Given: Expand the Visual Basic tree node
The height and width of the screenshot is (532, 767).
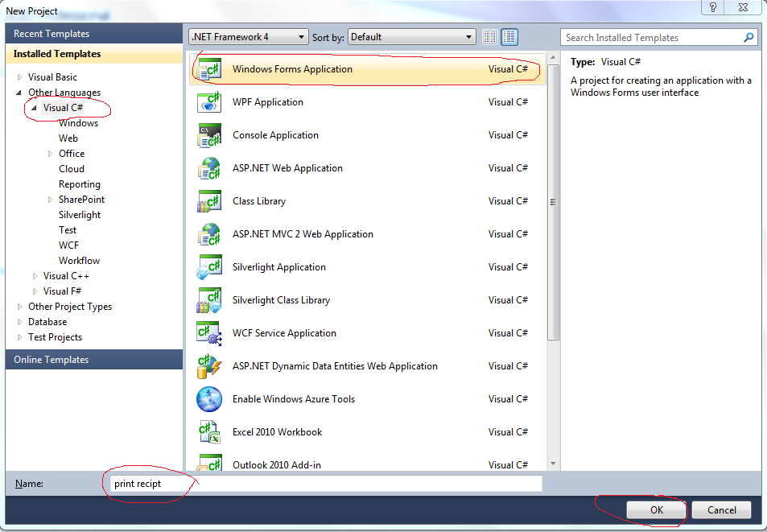Looking at the screenshot, I should tap(19, 77).
